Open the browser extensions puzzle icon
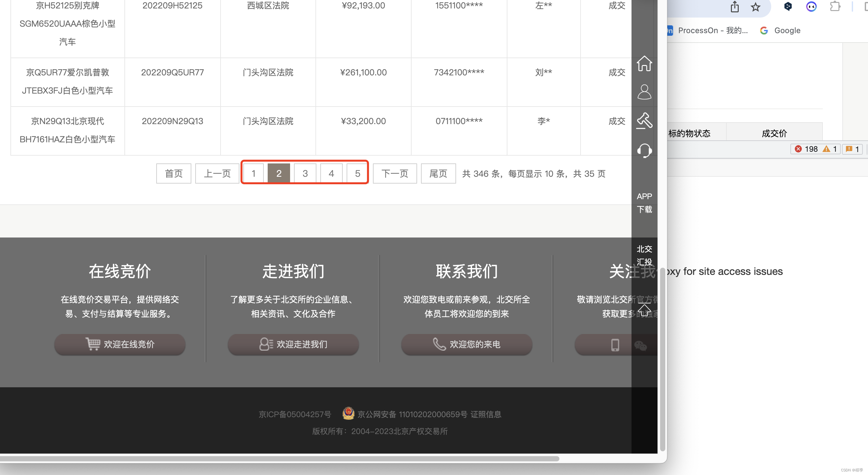868x475 pixels. 835,7
